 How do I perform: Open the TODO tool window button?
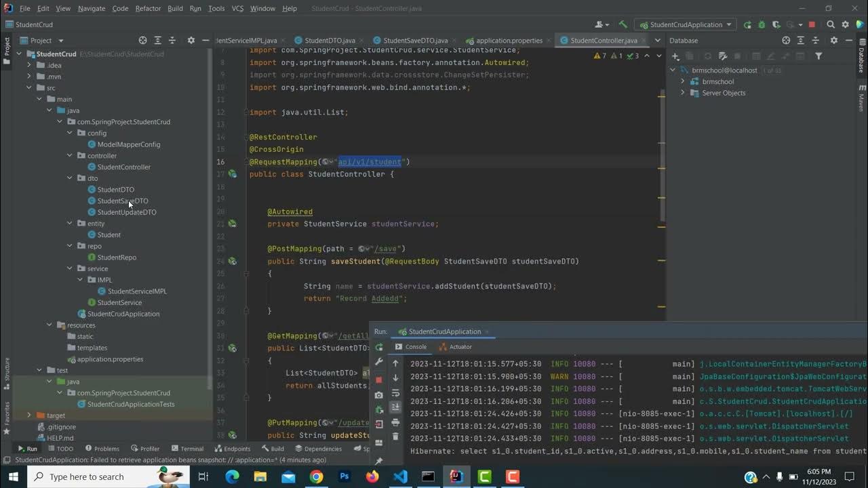[x=60, y=449]
